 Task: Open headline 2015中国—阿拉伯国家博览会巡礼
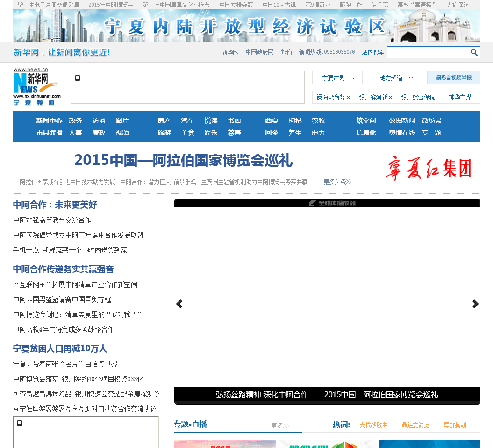pos(183,160)
